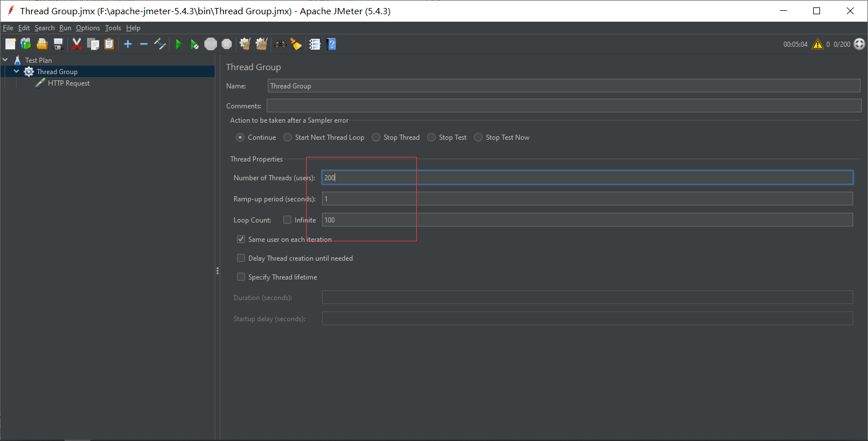Screen dimensions: 868x441
Task: Click the New test plan icon
Action: [x=10, y=44]
